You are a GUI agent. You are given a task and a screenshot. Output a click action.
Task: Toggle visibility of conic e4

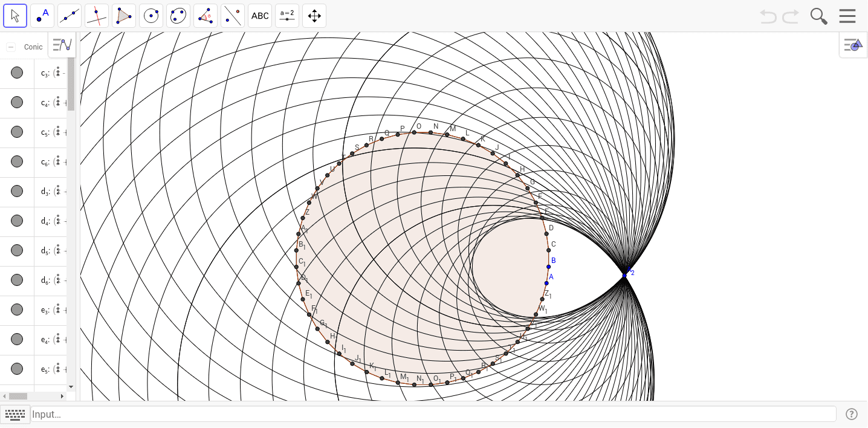coord(17,339)
